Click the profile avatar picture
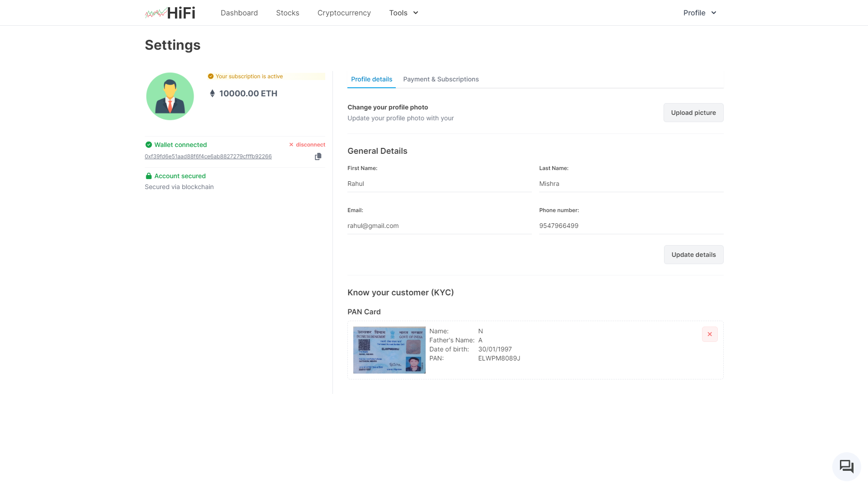This screenshot has height=488, width=868. point(170,96)
